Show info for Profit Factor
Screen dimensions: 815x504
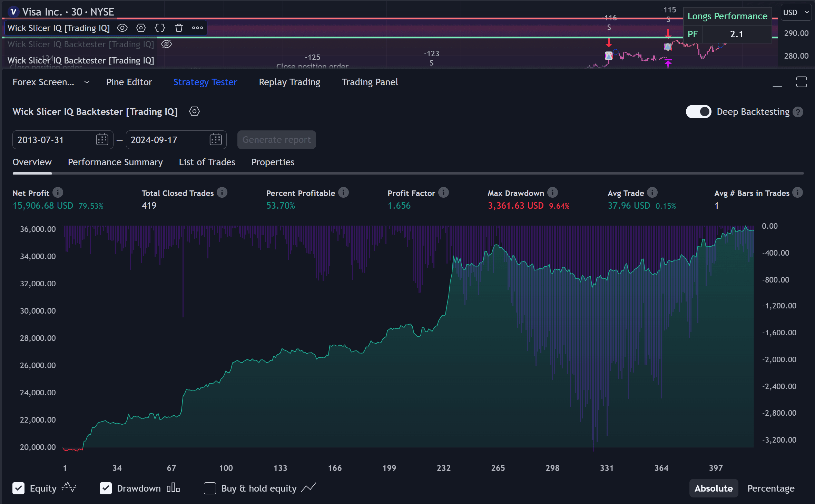(x=443, y=192)
